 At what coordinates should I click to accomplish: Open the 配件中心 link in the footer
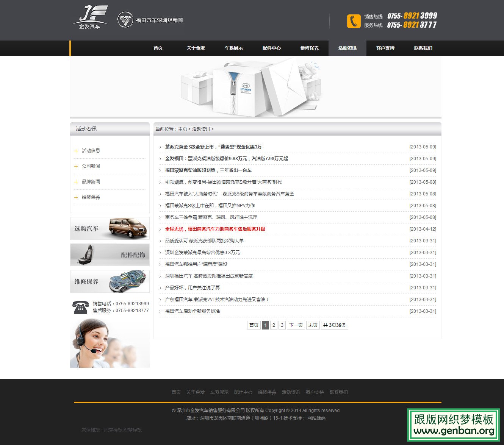point(243,392)
